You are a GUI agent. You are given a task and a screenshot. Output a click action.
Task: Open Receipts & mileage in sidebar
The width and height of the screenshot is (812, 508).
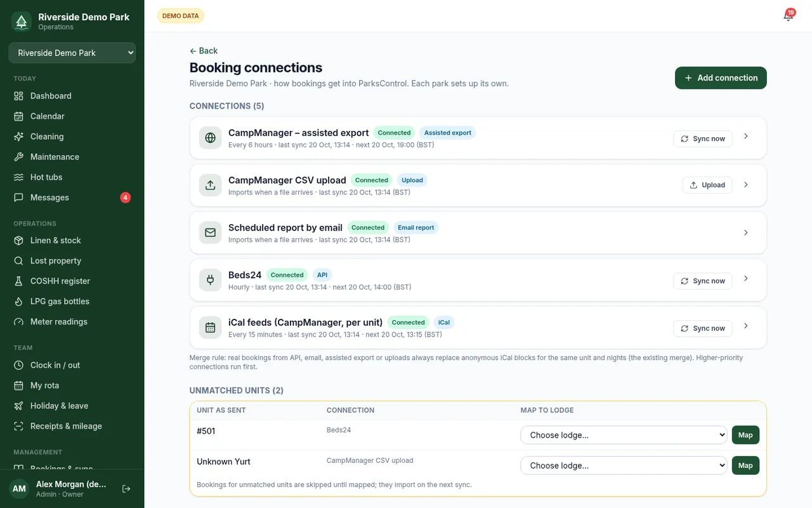[72, 426]
